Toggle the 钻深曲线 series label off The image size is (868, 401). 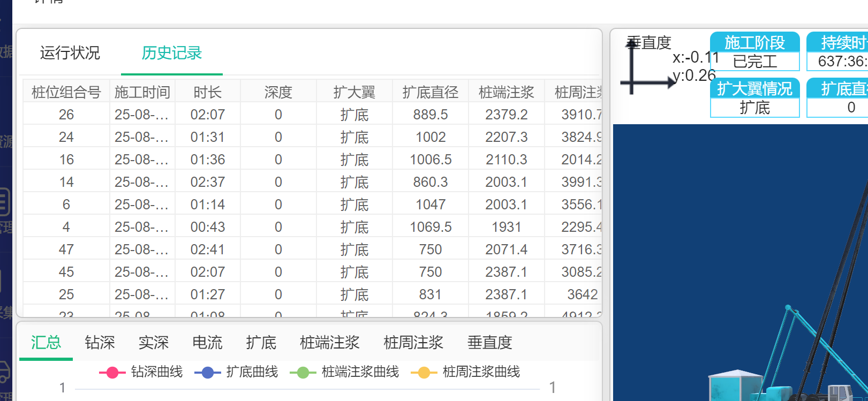tap(157, 372)
